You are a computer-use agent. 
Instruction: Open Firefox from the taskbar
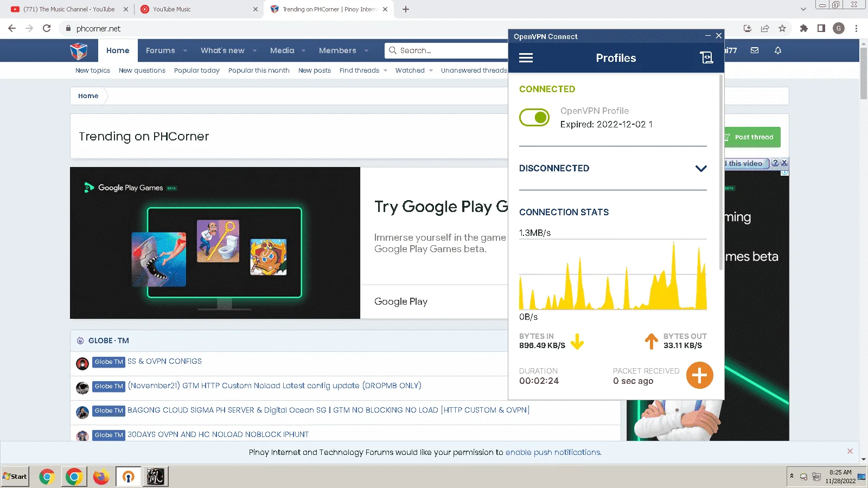pyautogui.click(x=101, y=477)
